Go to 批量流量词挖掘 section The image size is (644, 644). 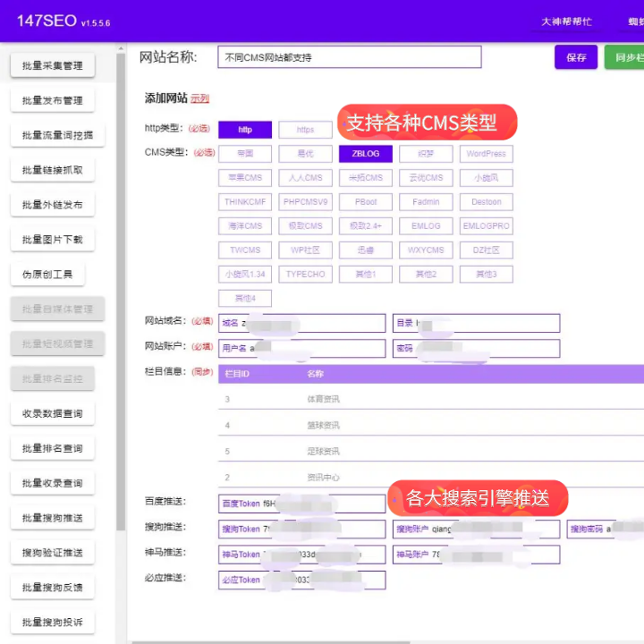[x=57, y=135]
